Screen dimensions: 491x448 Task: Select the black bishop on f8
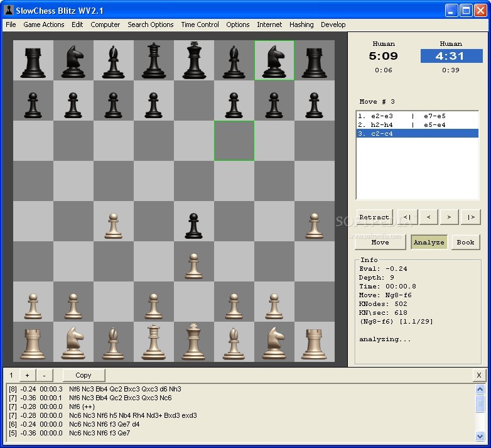pyautogui.click(x=234, y=62)
